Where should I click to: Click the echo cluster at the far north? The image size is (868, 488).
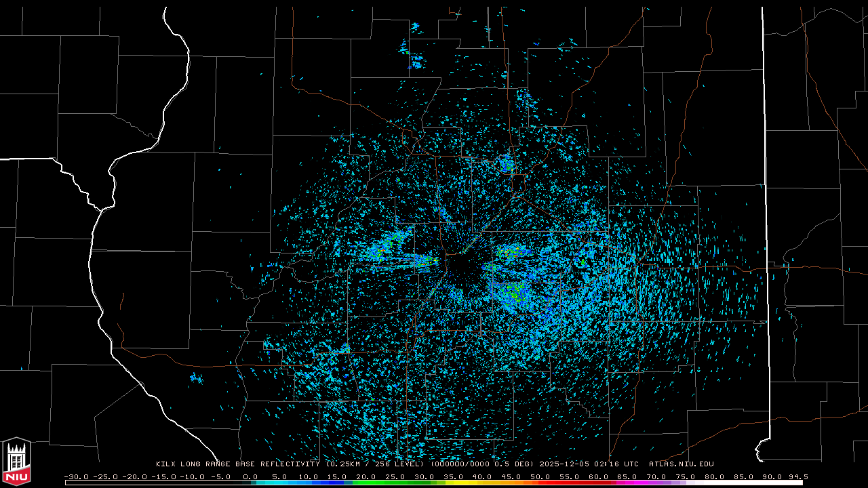(x=415, y=60)
